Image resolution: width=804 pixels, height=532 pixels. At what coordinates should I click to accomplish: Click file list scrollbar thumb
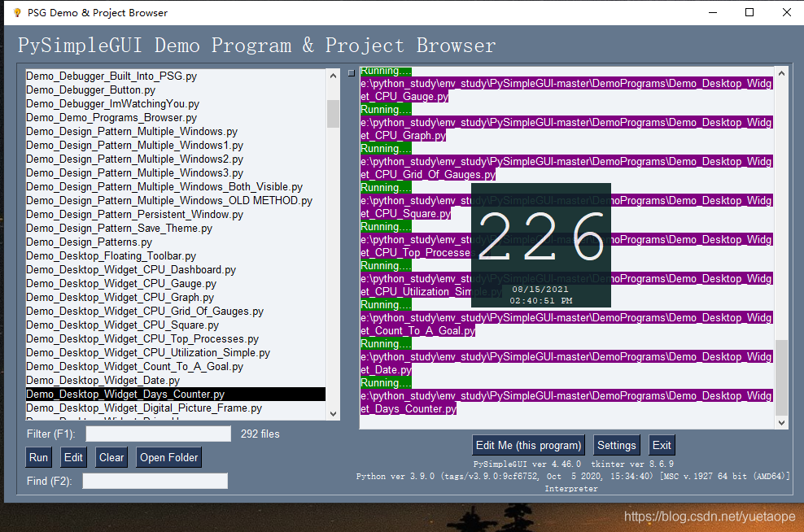(x=334, y=114)
